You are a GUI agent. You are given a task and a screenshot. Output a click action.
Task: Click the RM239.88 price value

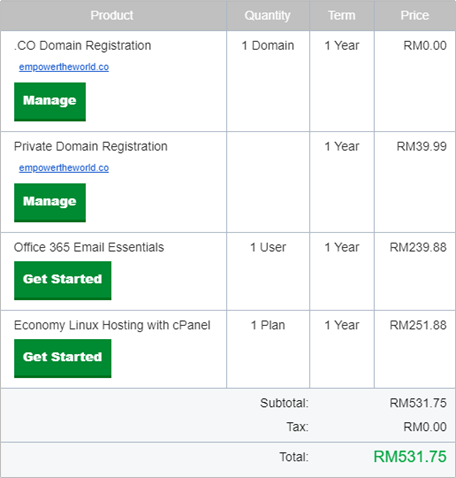[418, 247]
